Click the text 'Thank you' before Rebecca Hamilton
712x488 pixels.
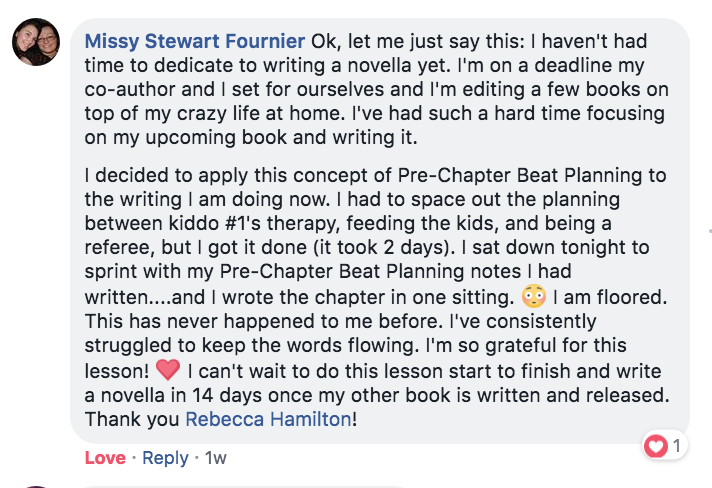(132, 419)
